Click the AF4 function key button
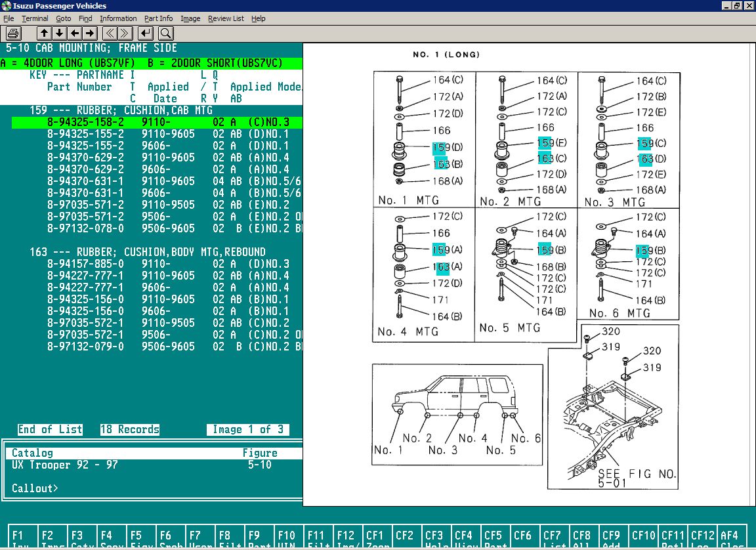 [731, 537]
